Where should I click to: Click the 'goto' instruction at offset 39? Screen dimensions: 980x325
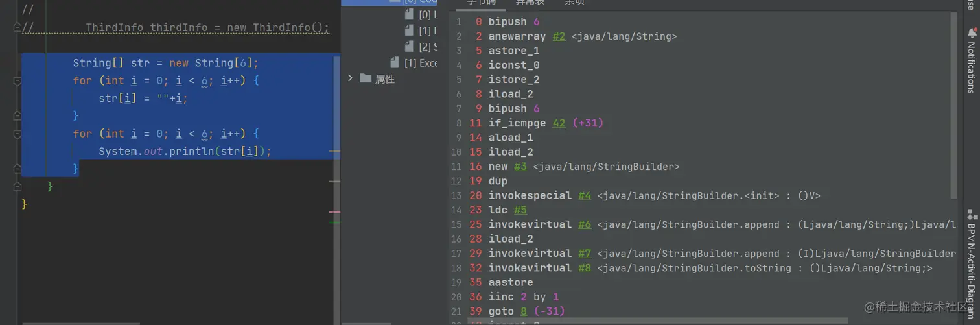[x=501, y=311]
